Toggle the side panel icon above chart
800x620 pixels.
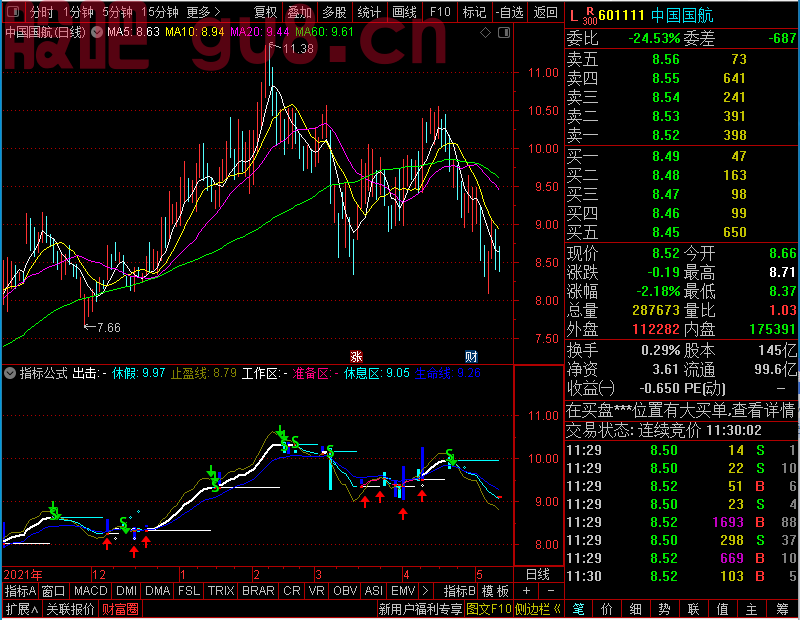tap(504, 33)
